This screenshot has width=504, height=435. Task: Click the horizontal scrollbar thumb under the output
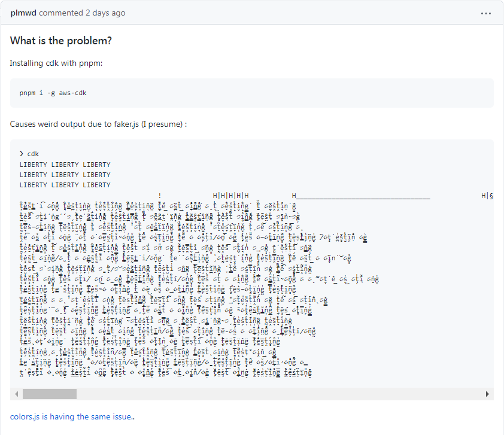[50, 394]
